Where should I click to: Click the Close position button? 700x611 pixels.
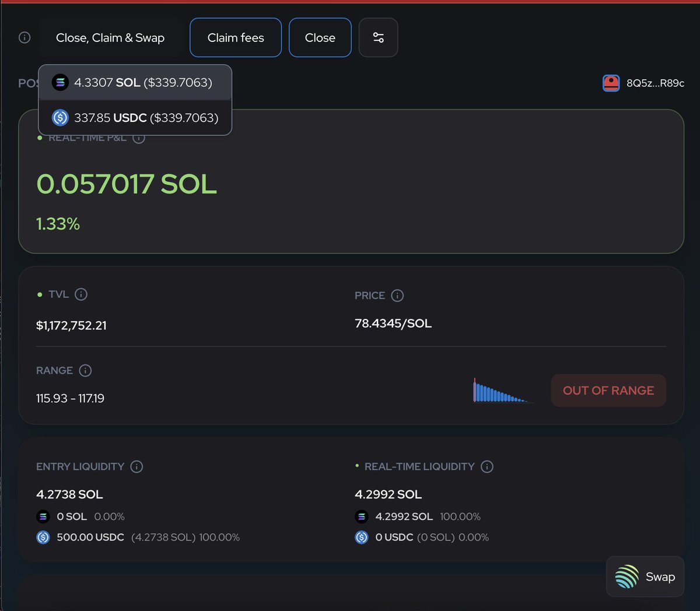point(320,37)
